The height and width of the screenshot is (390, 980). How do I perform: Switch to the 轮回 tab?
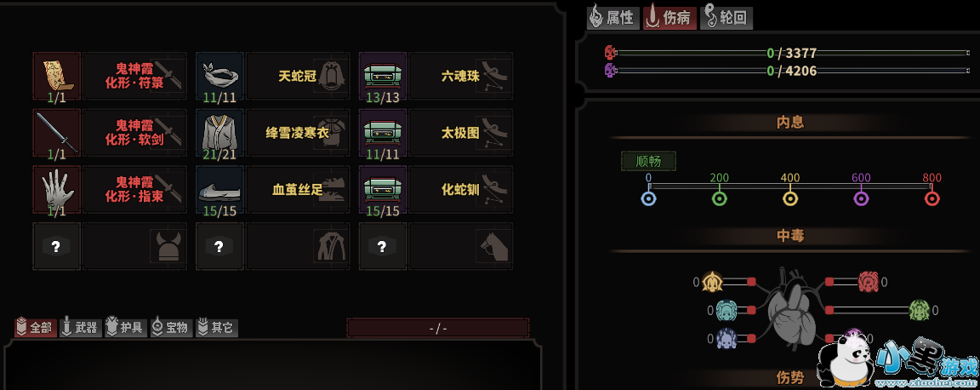(726, 18)
